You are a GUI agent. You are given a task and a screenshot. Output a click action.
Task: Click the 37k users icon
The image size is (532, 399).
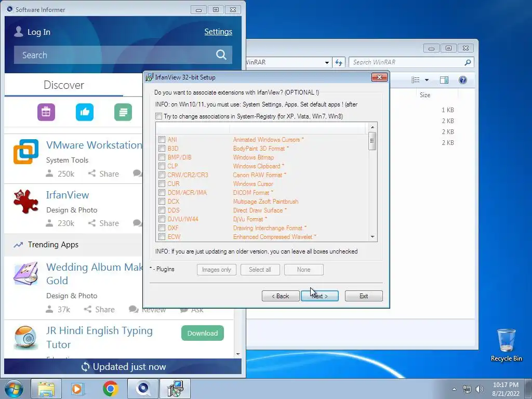(49, 309)
